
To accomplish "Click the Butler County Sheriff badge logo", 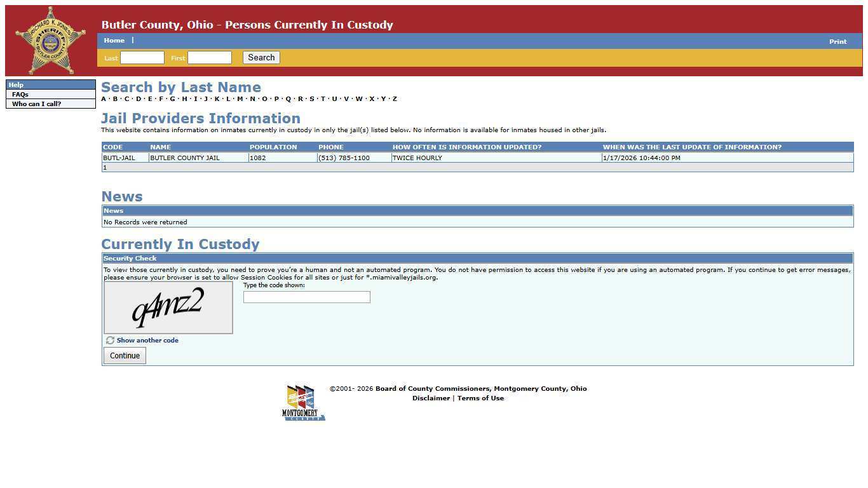I will pos(50,41).
